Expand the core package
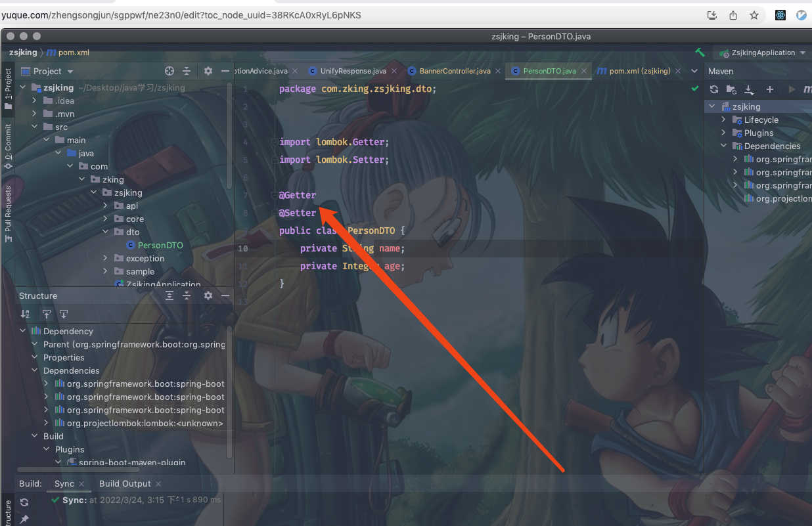Image resolution: width=812 pixels, height=526 pixels. coord(105,219)
